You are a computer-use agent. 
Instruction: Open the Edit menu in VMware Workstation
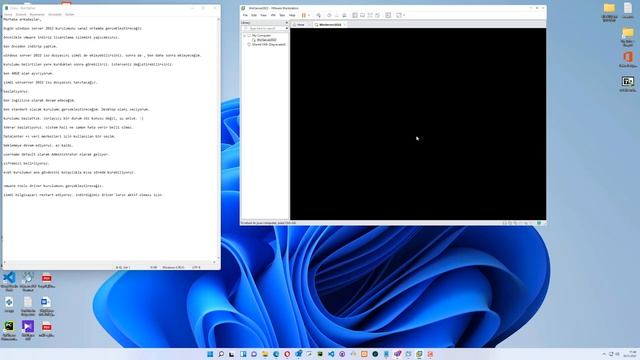point(254,15)
